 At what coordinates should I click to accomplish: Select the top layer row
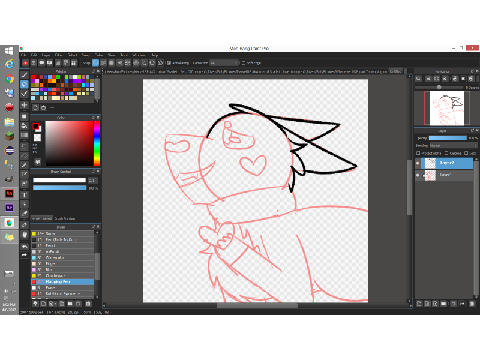pyautogui.click(x=447, y=163)
